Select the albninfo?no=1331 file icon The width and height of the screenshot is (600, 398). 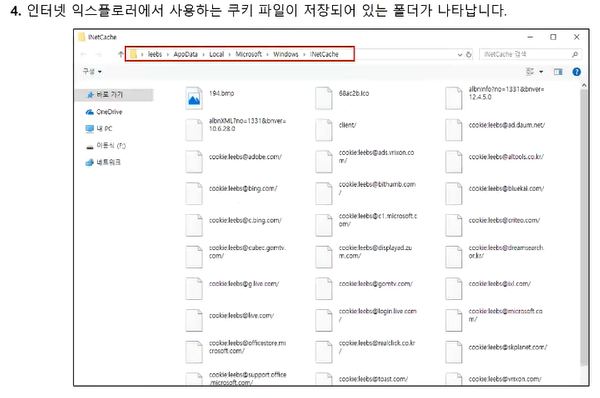pyautogui.click(x=454, y=98)
